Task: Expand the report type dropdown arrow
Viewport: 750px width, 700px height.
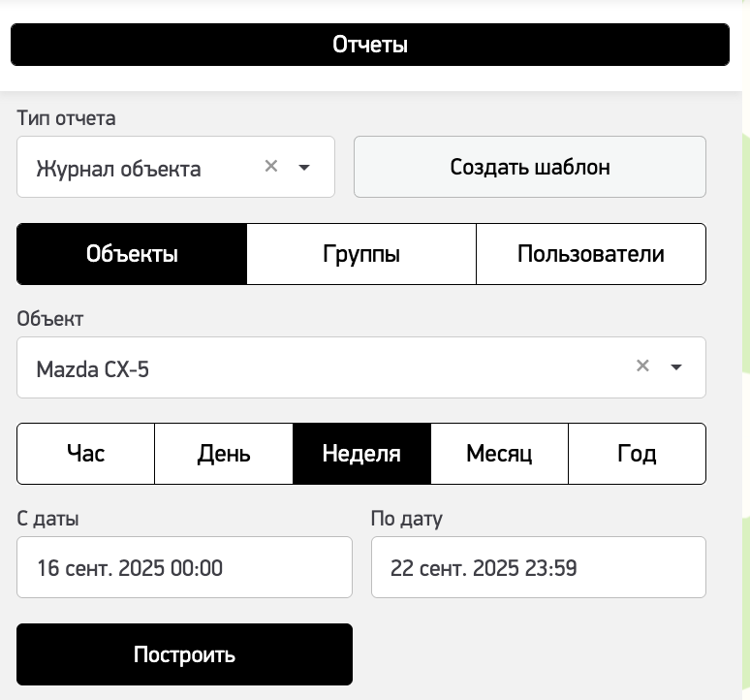Action: point(304,168)
